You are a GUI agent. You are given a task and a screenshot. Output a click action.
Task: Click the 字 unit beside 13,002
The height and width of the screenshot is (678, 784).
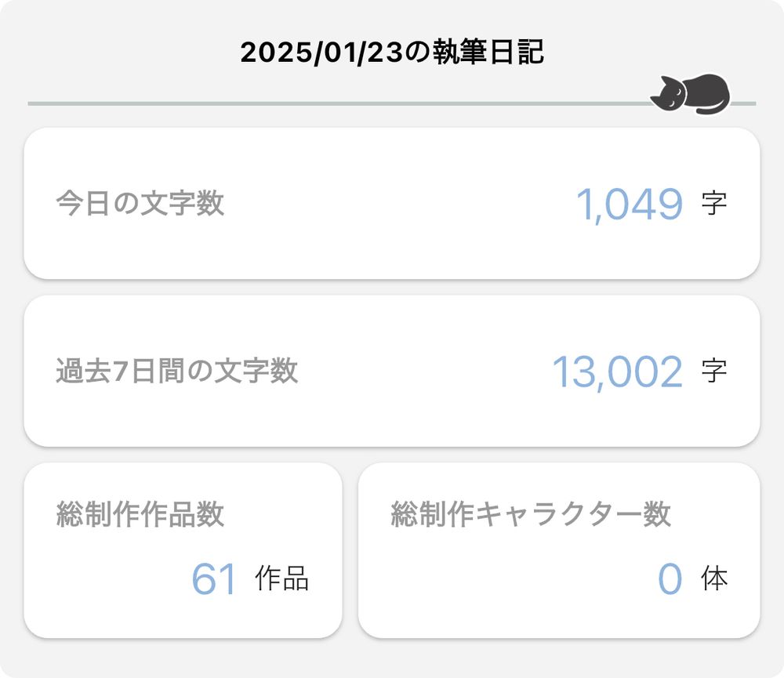pyautogui.click(x=714, y=371)
